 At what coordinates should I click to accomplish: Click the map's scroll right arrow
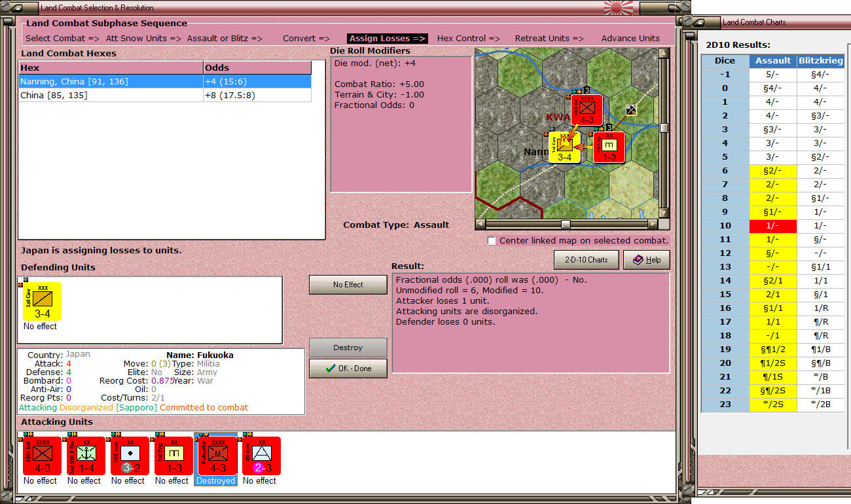[x=653, y=224]
